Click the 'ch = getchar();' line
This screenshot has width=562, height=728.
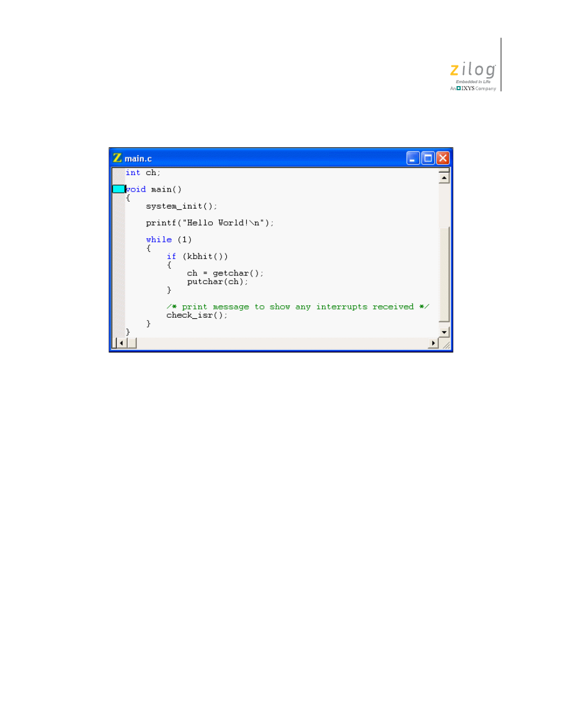[x=225, y=274]
